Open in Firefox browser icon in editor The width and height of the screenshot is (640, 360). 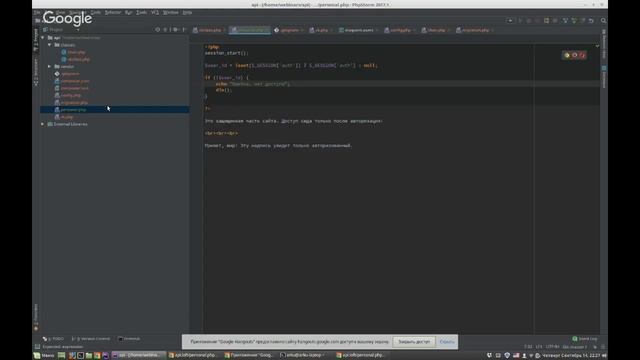pos(575,55)
